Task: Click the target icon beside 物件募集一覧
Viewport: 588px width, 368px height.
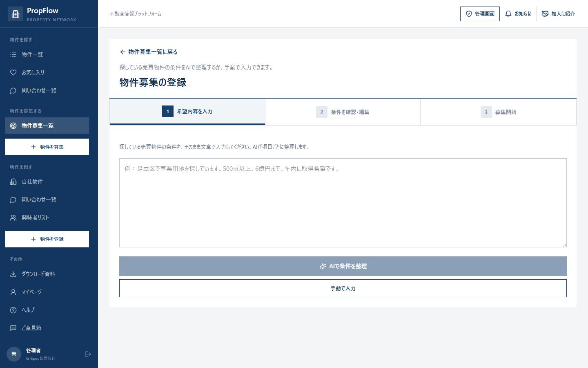Action: pyautogui.click(x=13, y=126)
